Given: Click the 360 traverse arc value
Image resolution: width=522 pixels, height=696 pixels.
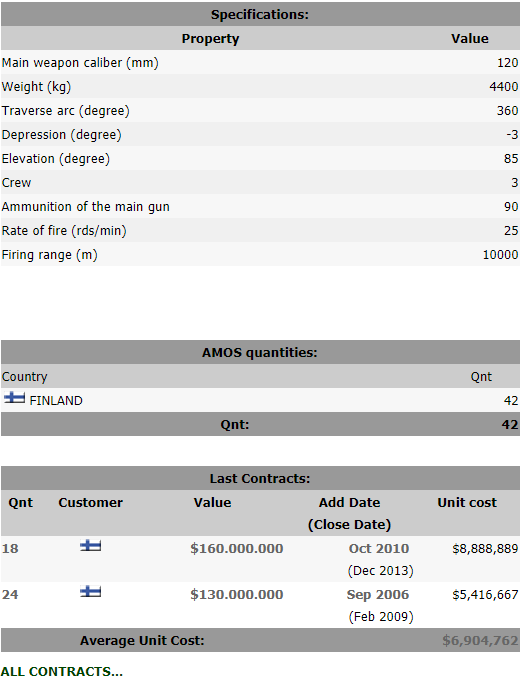Looking at the screenshot, I should 507,111.
